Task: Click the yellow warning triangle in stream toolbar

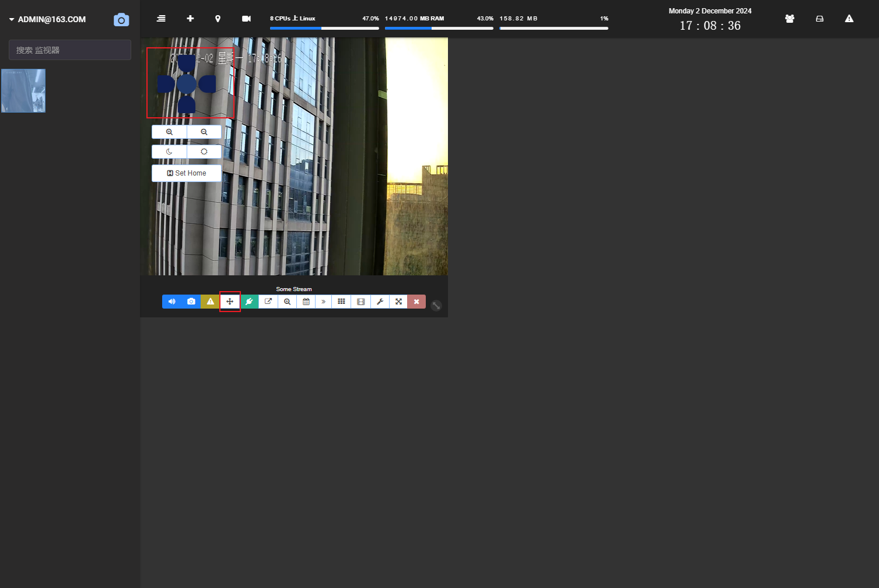Action: pyautogui.click(x=210, y=302)
